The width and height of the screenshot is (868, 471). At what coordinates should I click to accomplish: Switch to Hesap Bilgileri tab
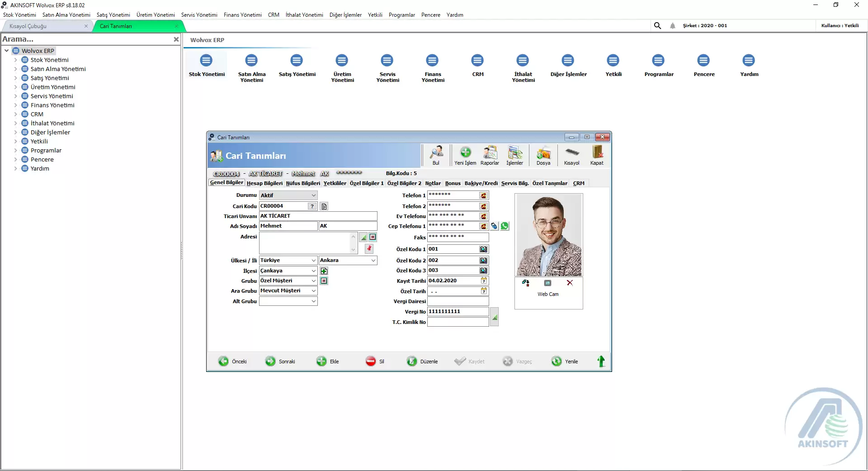(264, 183)
